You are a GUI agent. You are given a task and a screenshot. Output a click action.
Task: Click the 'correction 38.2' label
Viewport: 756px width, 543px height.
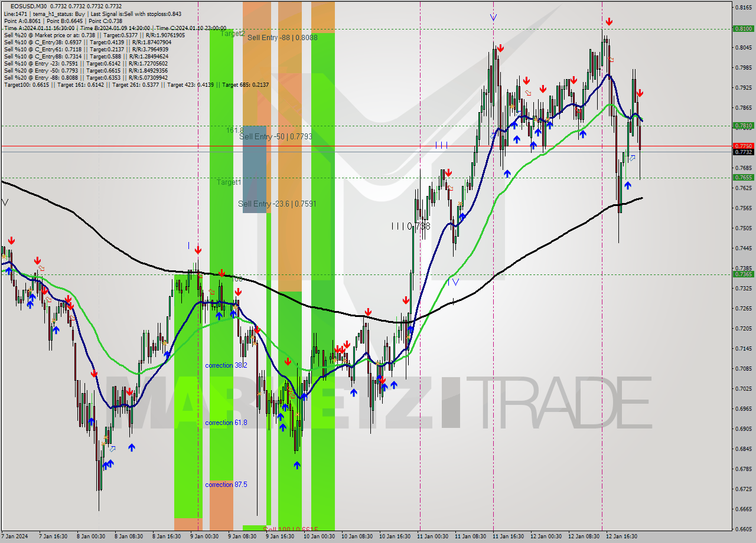pos(226,365)
